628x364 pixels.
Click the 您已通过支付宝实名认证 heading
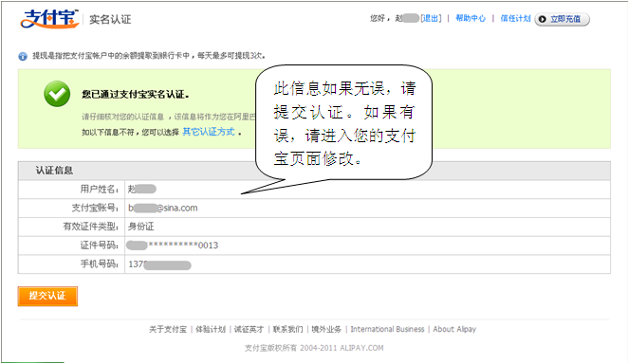coord(136,95)
